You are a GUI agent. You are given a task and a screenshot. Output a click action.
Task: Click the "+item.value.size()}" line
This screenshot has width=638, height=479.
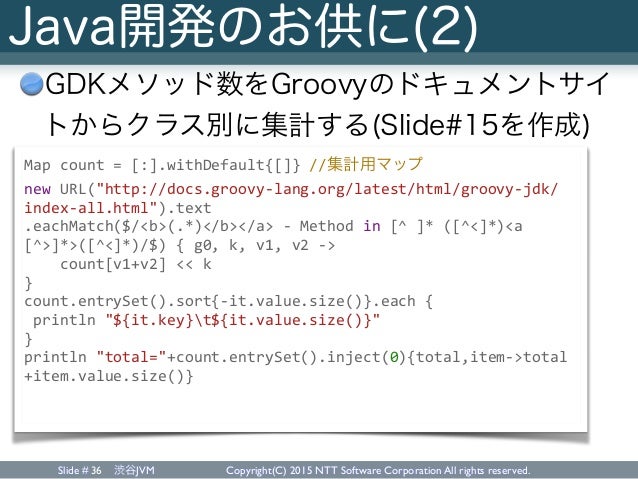109,376
